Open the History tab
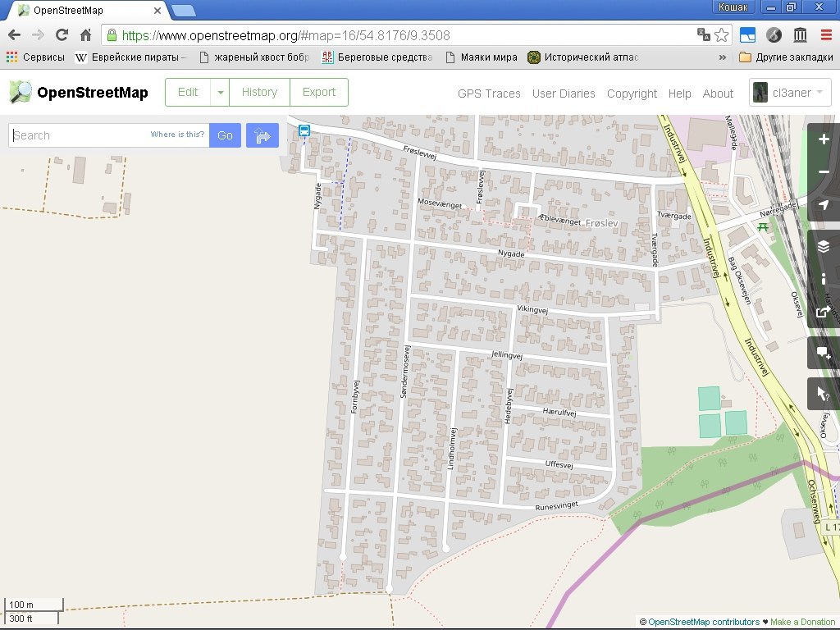 click(259, 93)
